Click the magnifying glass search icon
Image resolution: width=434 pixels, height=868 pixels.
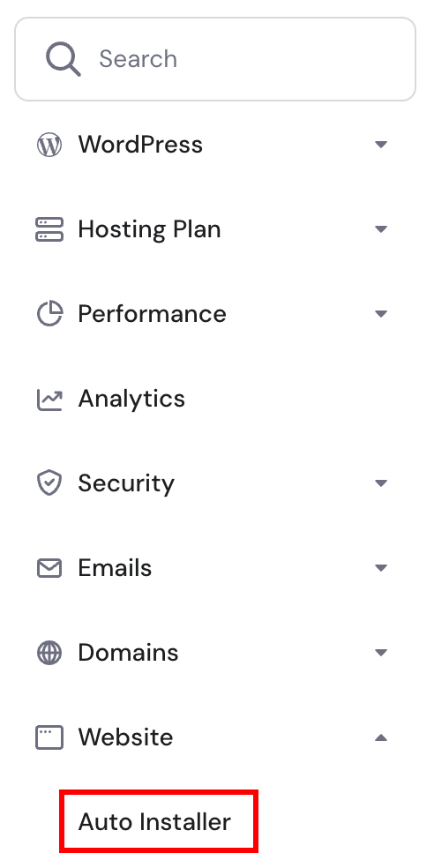coord(64,59)
